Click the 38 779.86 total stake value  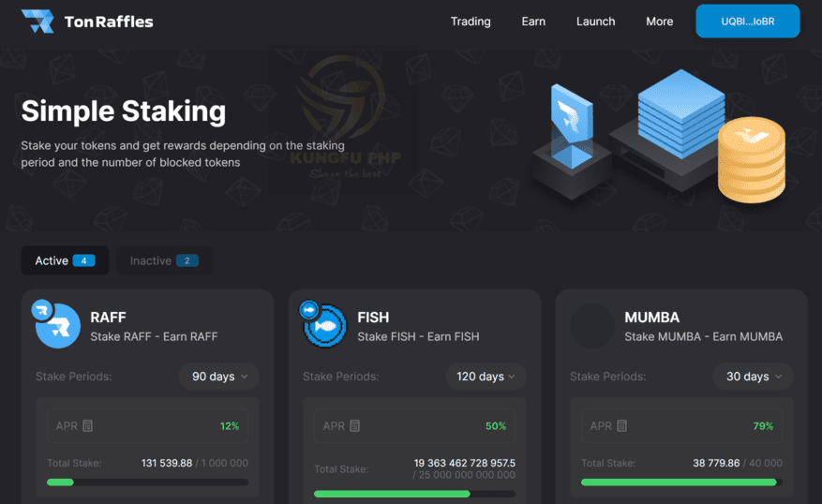click(716, 463)
